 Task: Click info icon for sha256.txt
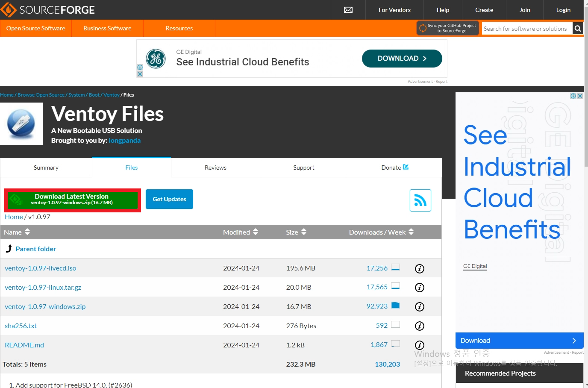[x=420, y=326]
